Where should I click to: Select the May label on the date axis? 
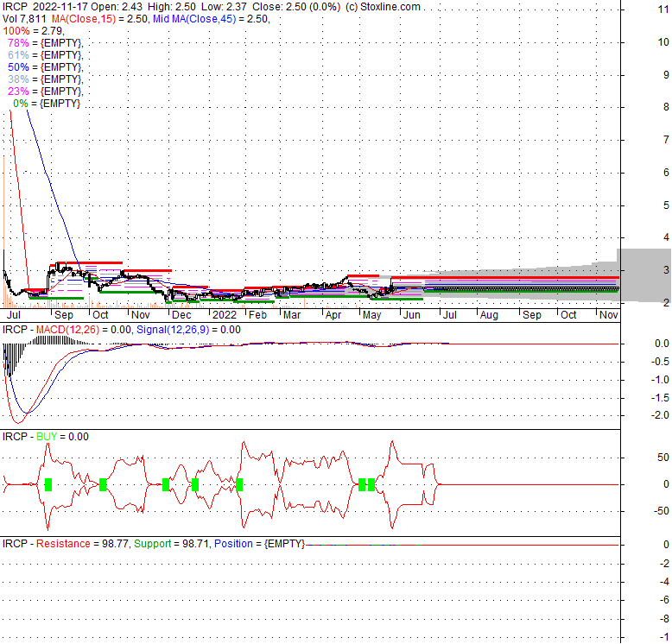pyautogui.click(x=371, y=315)
